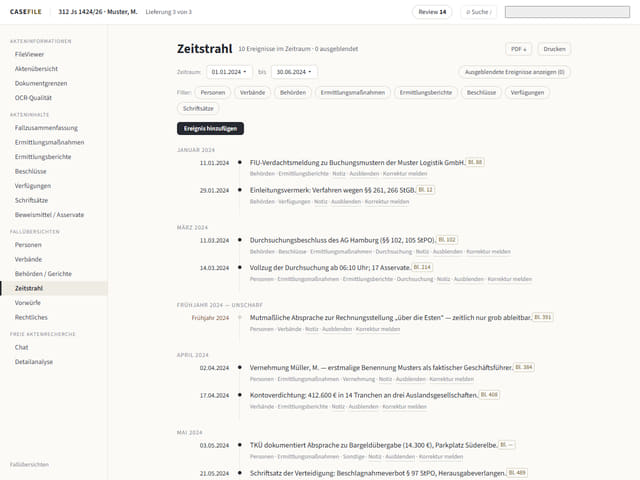The height and width of the screenshot is (480, 640).
Task: Open the PDF export dropdown
Action: [518, 49]
